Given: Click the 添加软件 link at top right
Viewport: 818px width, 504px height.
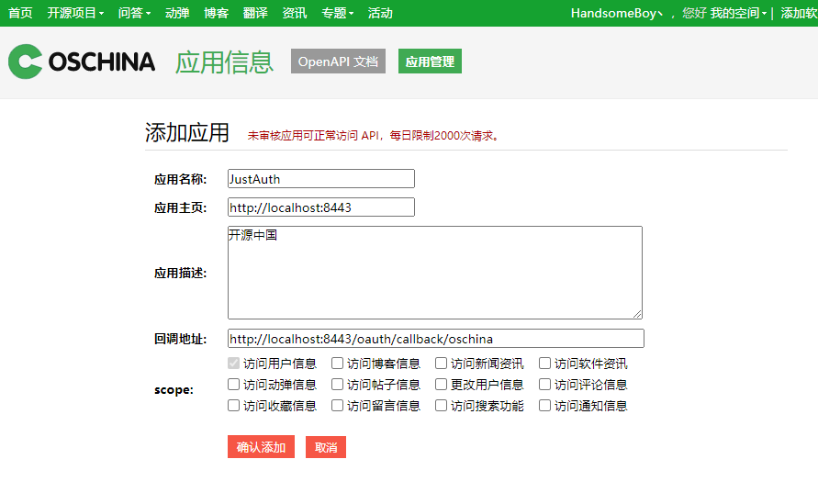Looking at the screenshot, I should click(800, 13).
